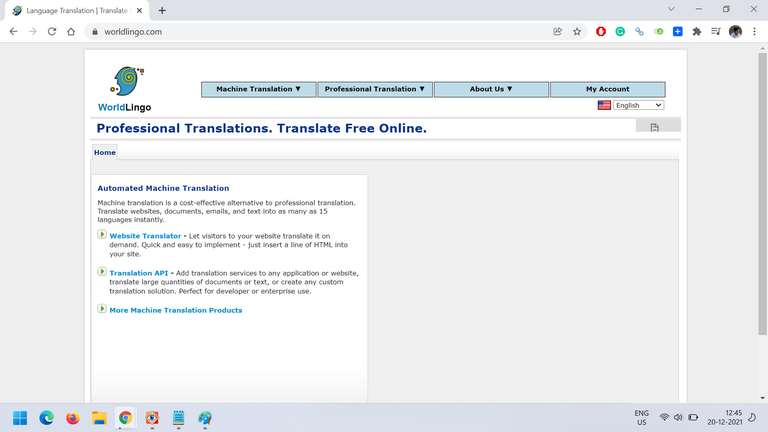Click the arrow icon beside Translation API
Viewport: 768px width, 432px height.
pos(102,272)
